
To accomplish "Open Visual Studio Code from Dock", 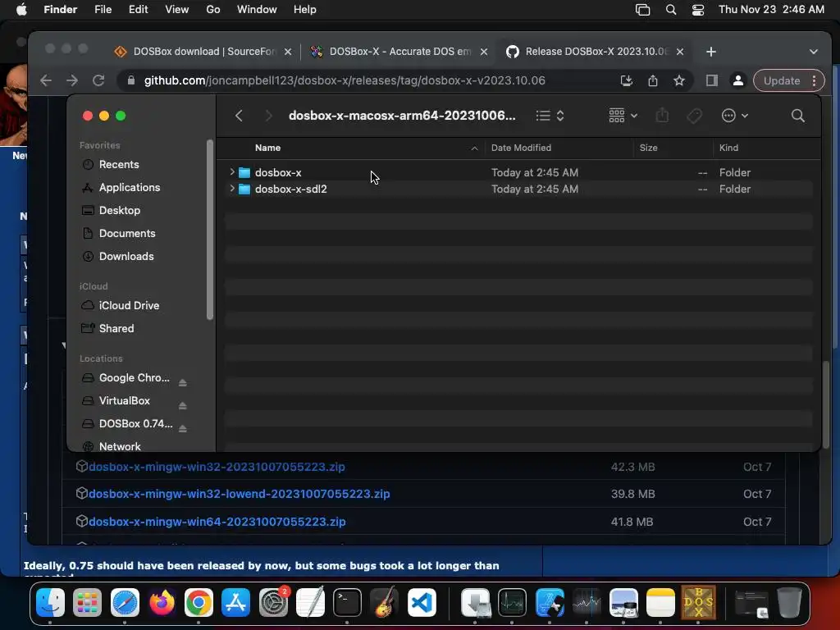I will pos(422,603).
